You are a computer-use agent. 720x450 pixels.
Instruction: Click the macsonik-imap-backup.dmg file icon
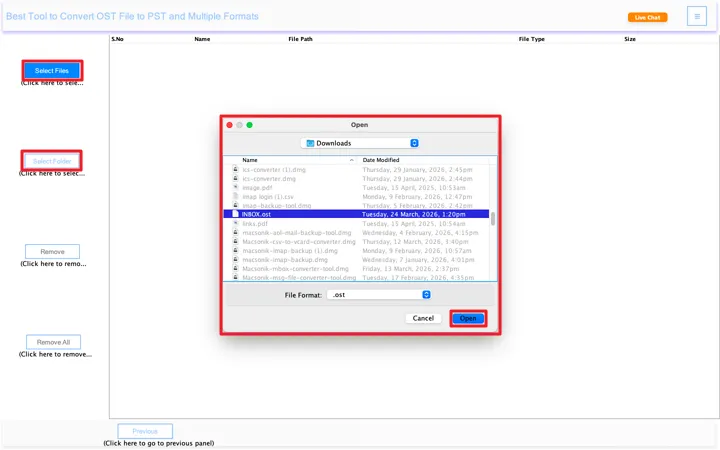click(236, 259)
